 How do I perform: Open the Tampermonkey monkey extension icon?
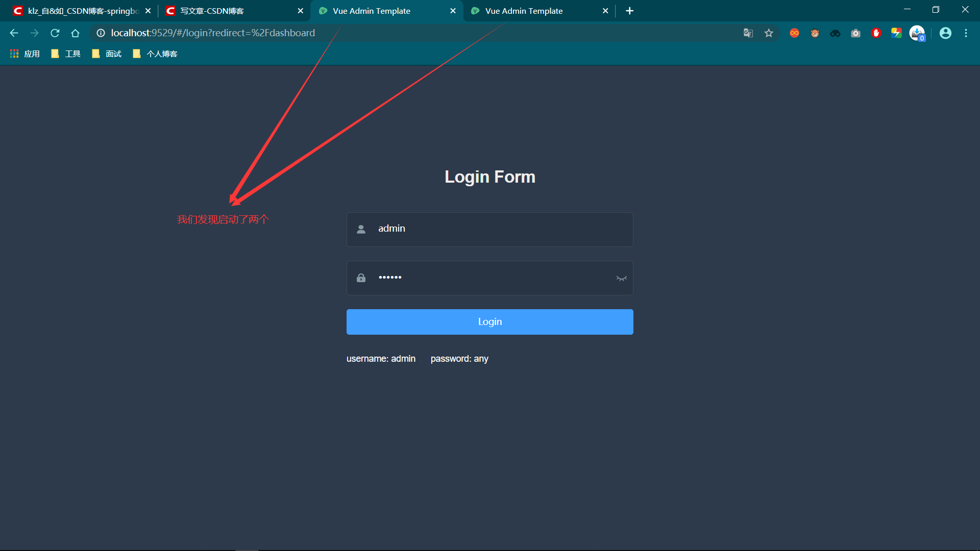click(x=815, y=33)
